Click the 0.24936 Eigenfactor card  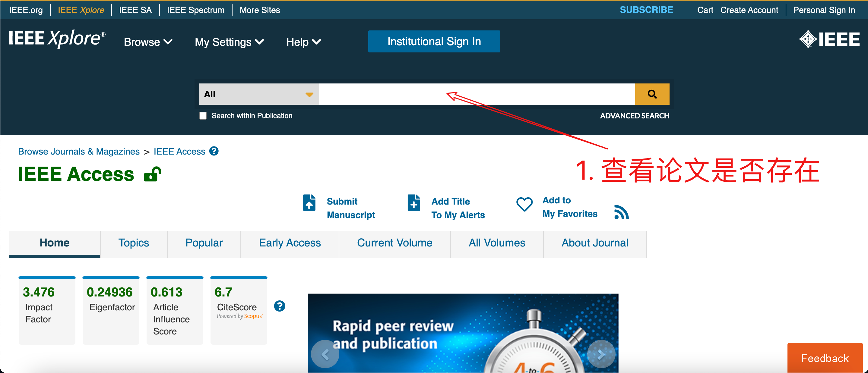[111, 310]
